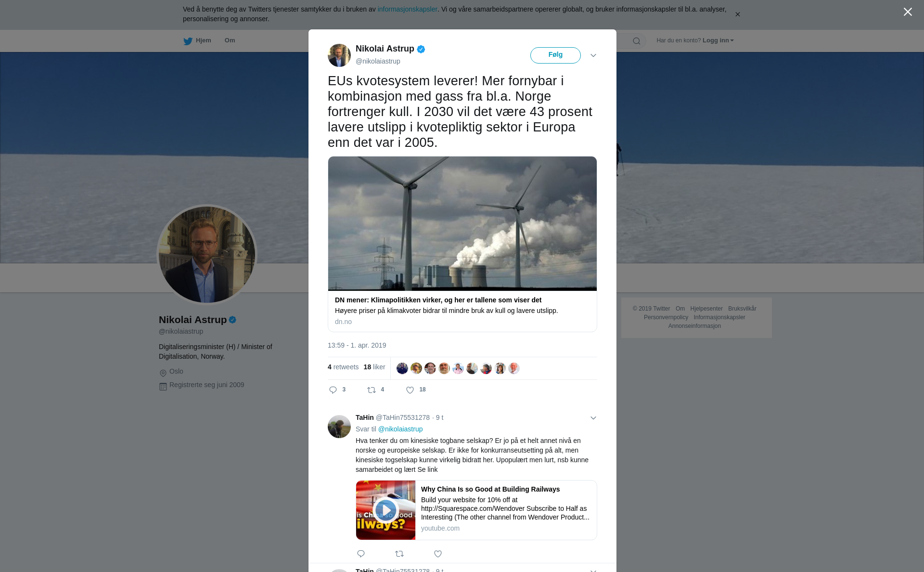Click the retweet icon under main tweet

(372, 390)
